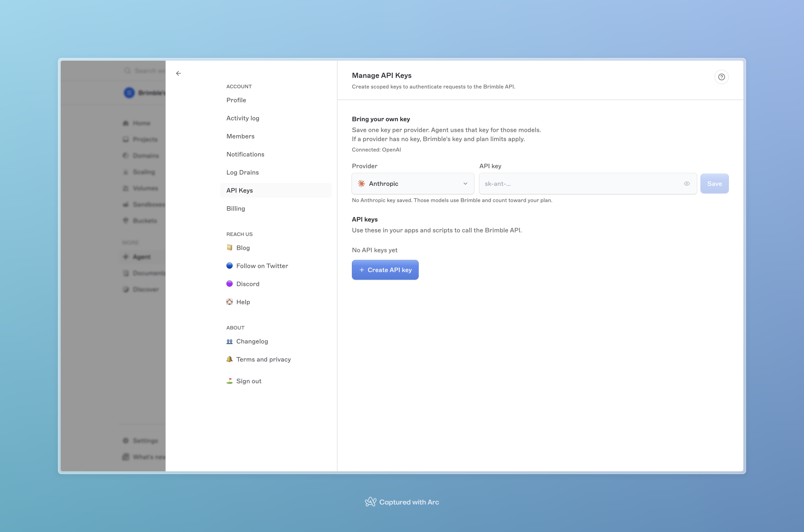
Task: Click the Changelog people icon
Action: click(230, 341)
